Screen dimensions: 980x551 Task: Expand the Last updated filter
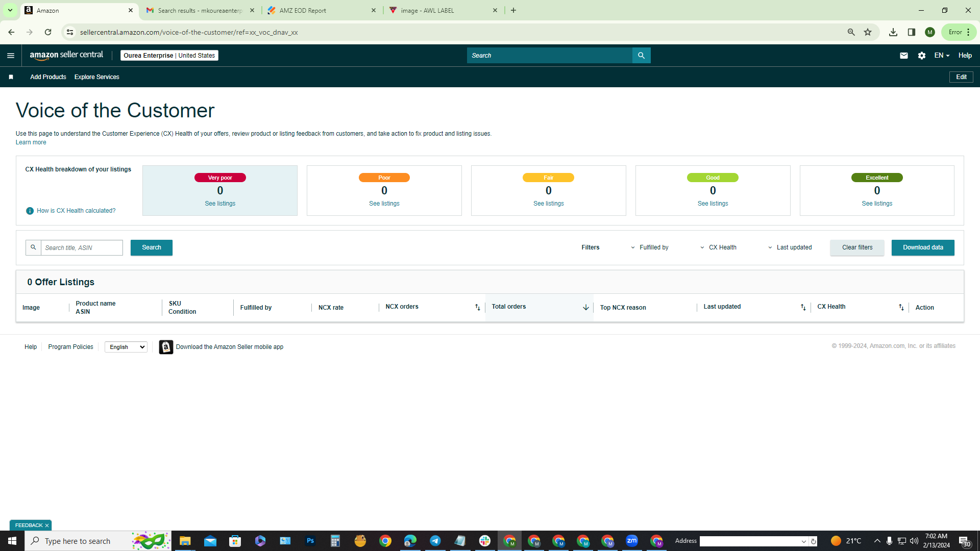tap(790, 247)
